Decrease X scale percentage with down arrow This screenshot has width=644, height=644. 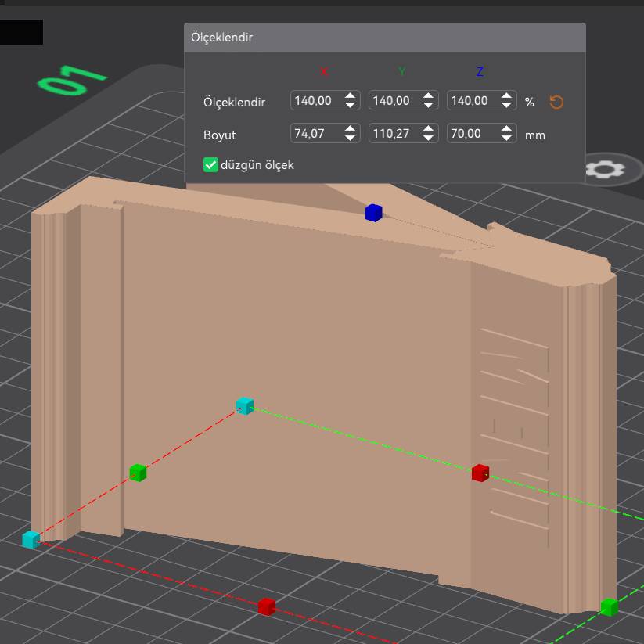click(350, 105)
